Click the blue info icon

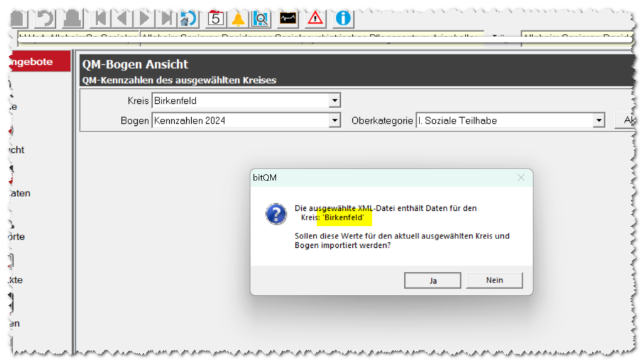tap(343, 18)
